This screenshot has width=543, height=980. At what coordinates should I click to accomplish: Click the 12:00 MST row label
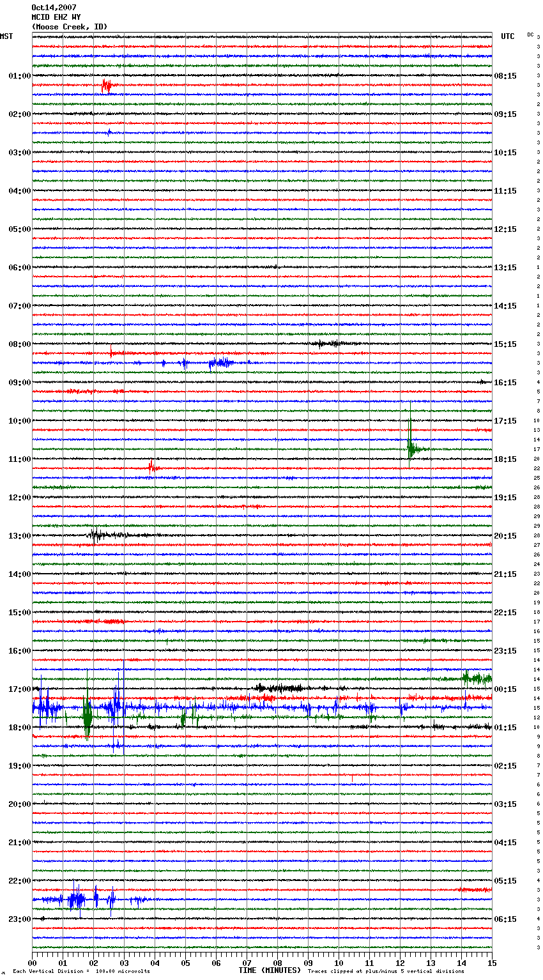pos(20,498)
